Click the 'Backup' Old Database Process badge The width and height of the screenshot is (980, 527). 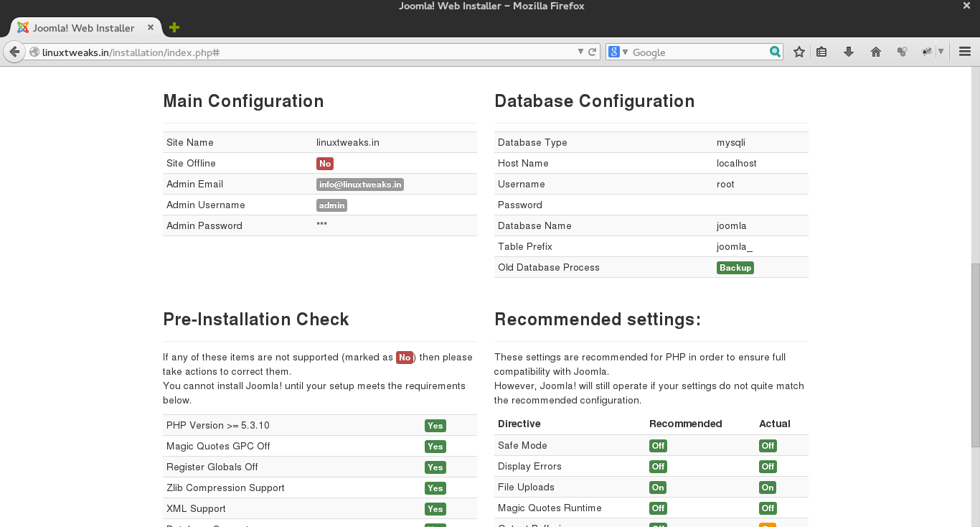pos(735,268)
